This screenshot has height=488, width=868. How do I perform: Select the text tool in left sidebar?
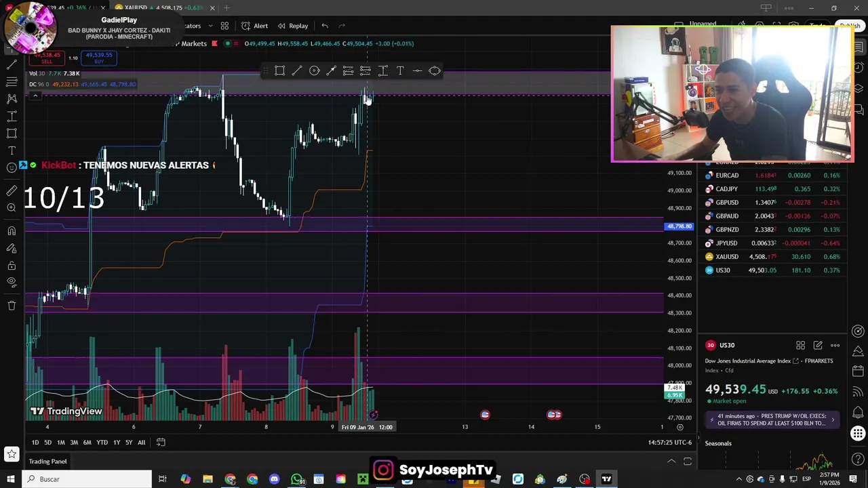point(12,150)
